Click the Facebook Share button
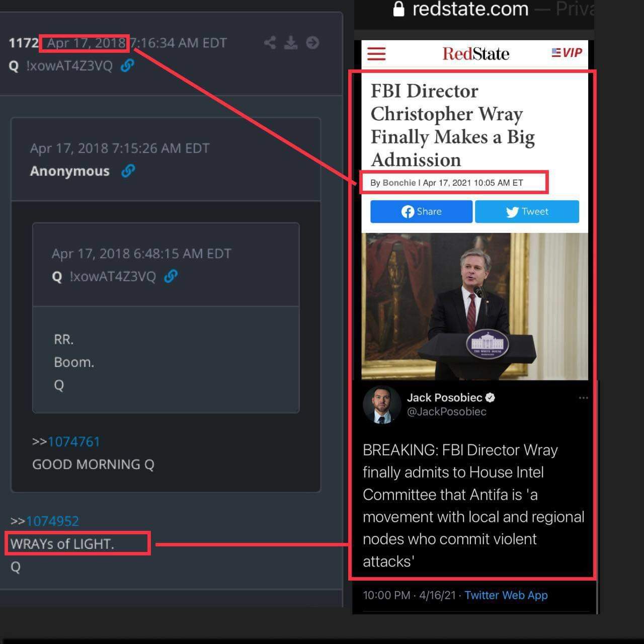The image size is (644, 644). 422,211
